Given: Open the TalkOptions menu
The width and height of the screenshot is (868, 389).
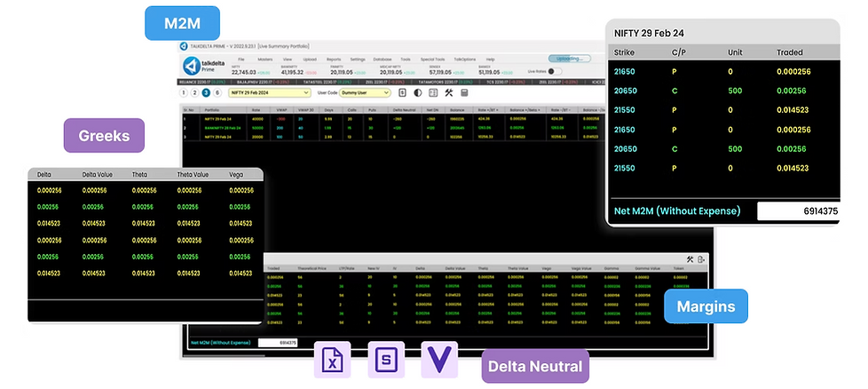Looking at the screenshot, I should 465,60.
